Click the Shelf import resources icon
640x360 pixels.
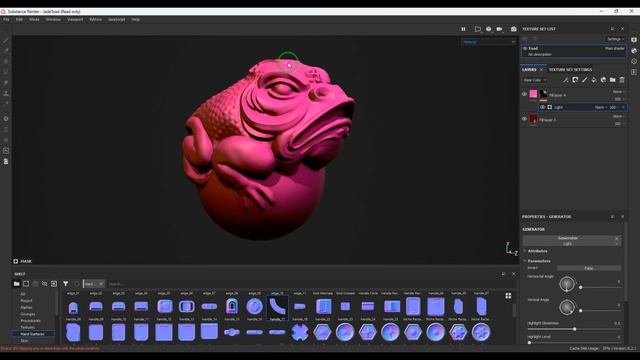[54, 284]
